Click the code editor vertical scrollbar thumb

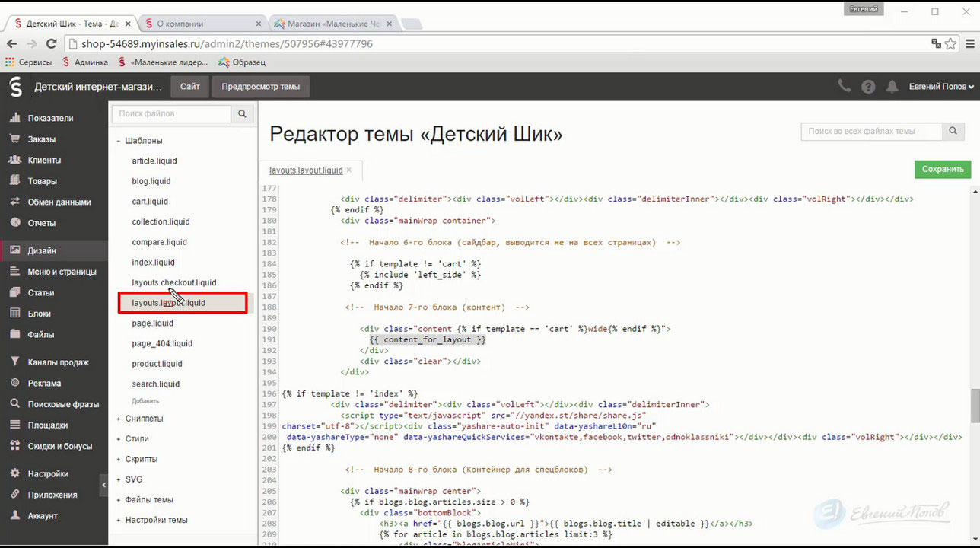(975, 406)
